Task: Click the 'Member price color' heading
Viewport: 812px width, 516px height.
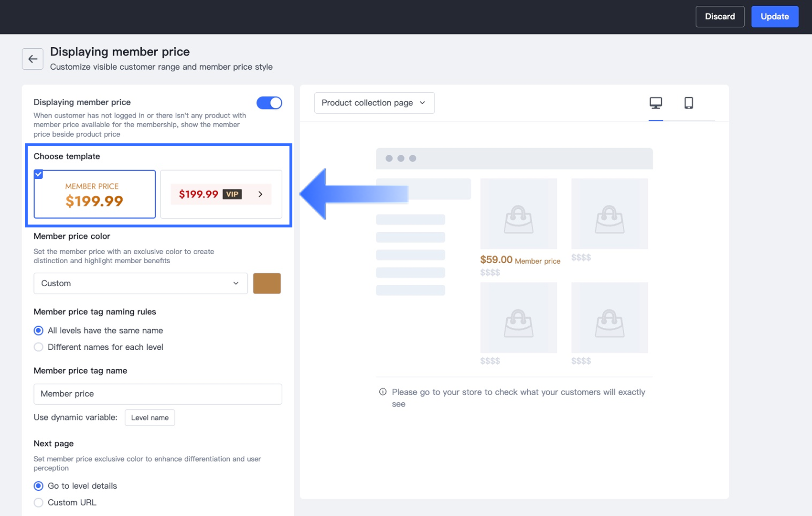Action: (72, 236)
